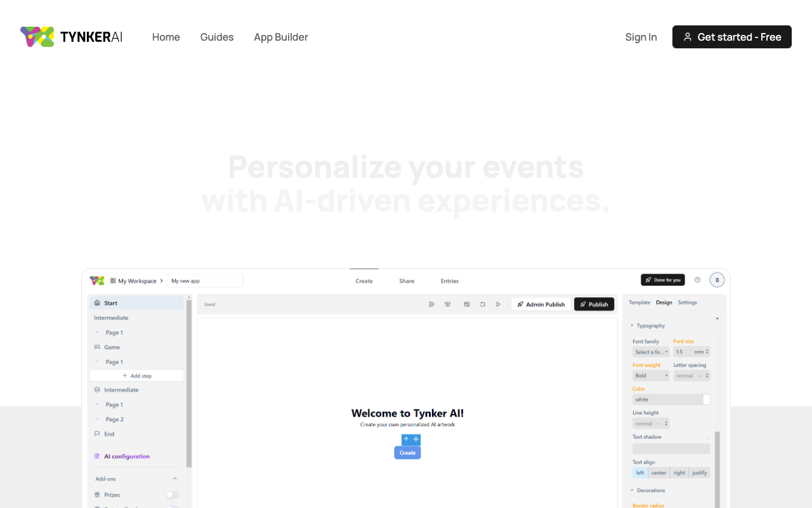Click the plus icon next to Text shadow

[707, 438]
